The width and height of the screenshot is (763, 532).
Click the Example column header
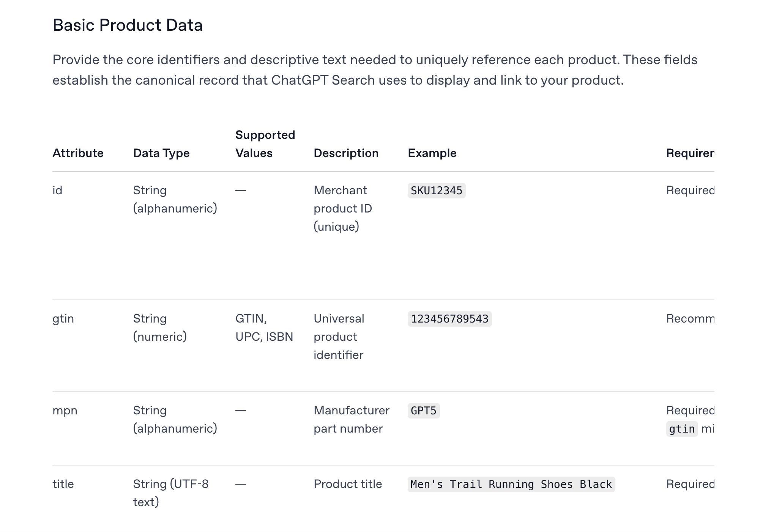(x=432, y=153)
